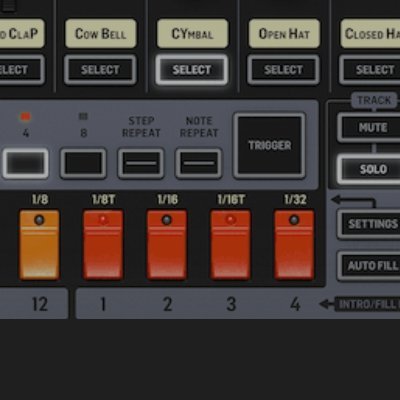
Task: Tap the large Trigger pad
Action: (x=269, y=146)
